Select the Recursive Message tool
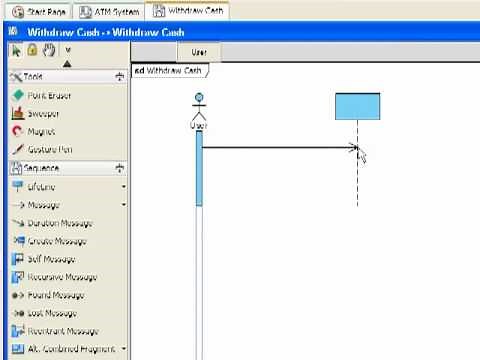 click(54, 277)
